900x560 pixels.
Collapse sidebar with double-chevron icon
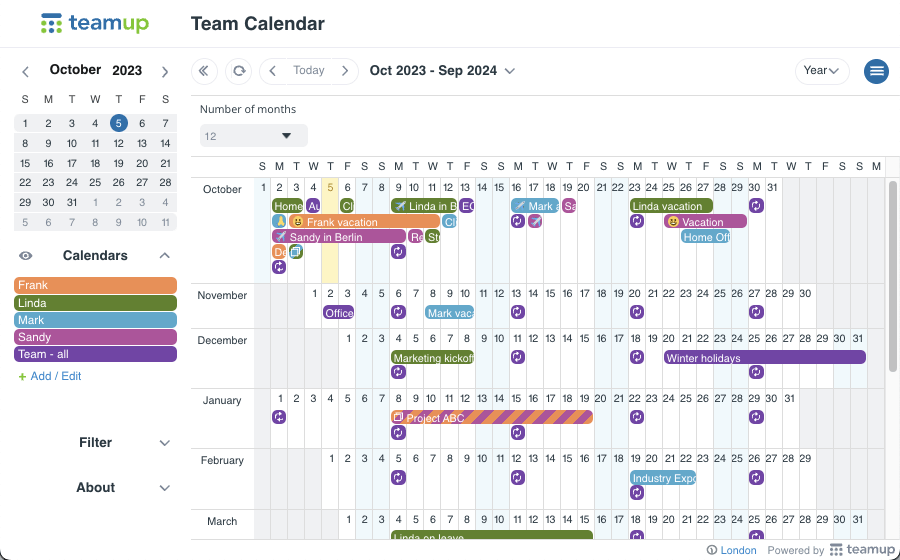(x=204, y=71)
